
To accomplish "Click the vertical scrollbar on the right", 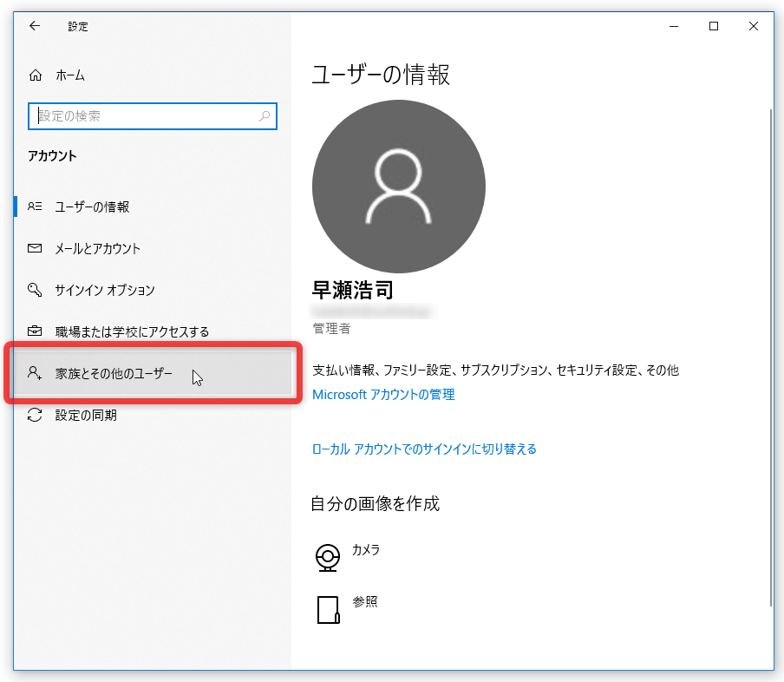I will (771, 357).
